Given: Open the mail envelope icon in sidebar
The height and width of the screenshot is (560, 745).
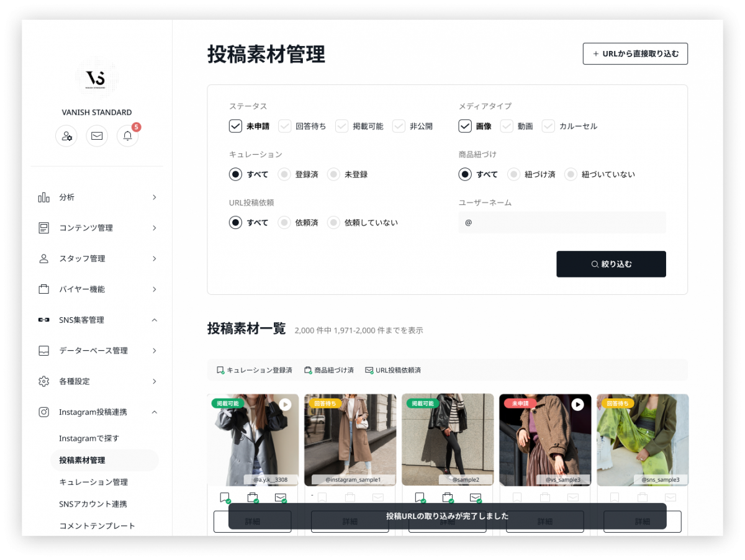Looking at the screenshot, I should tap(97, 136).
